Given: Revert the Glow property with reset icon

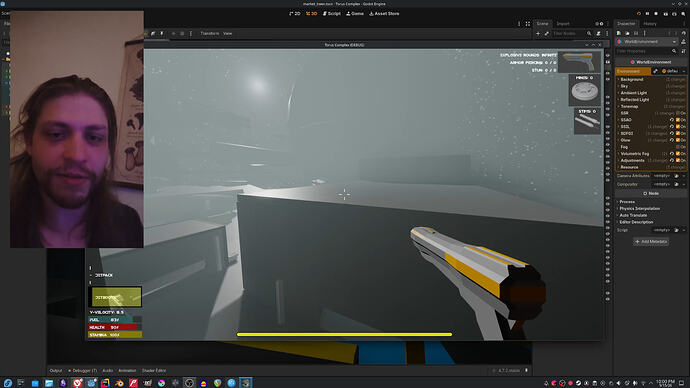Looking at the screenshot, I should (672, 140).
